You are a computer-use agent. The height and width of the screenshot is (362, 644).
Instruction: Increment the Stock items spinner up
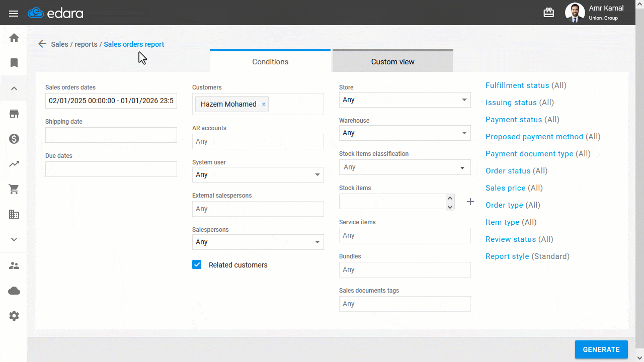click(x=450, y=198)
